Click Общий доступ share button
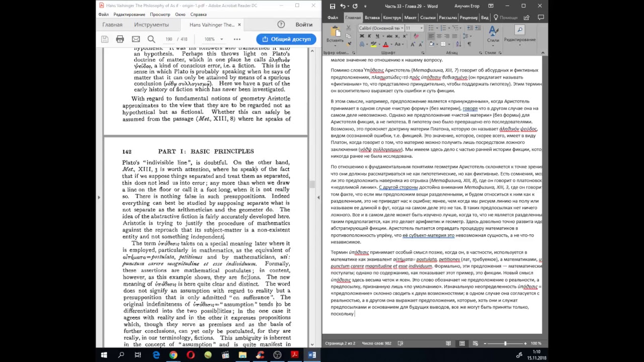644x362 pixels. 286,39
